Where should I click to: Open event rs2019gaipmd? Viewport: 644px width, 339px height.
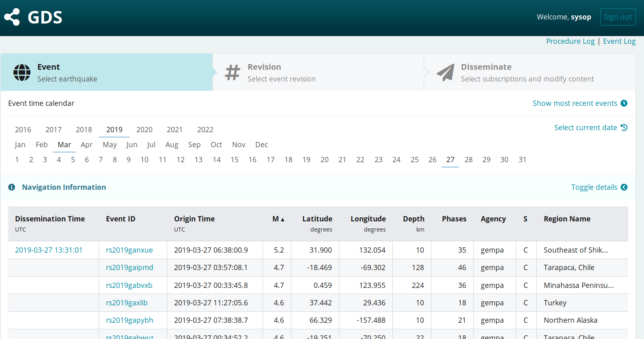[x=129, y=268]
